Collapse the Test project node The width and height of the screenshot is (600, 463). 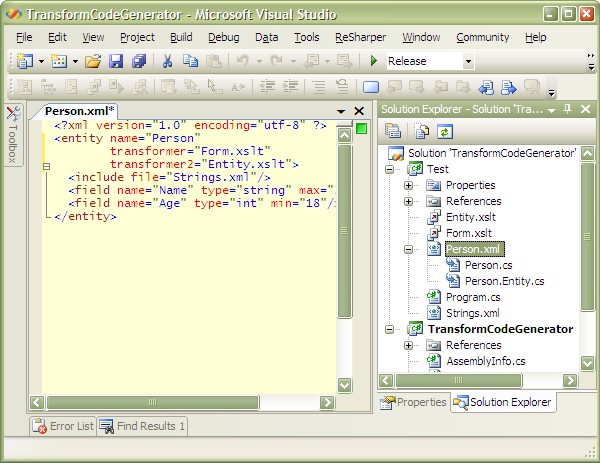[x=390, y=169]
